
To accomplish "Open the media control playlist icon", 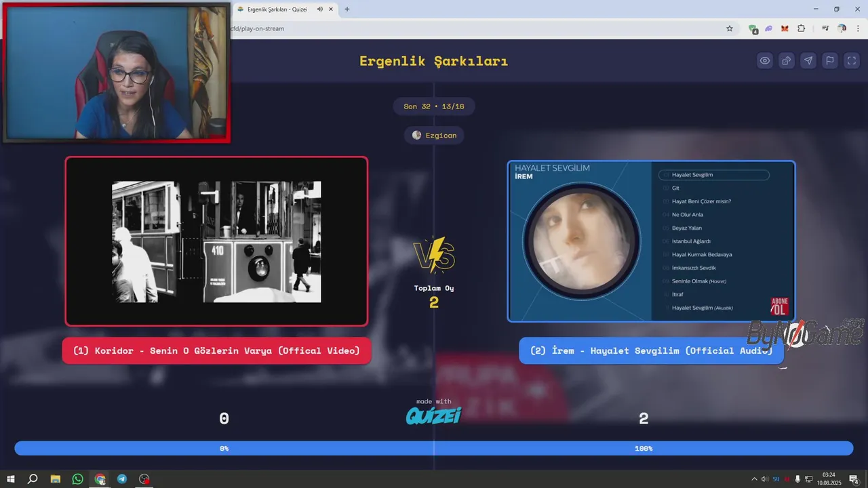I will tap(825, 28).
